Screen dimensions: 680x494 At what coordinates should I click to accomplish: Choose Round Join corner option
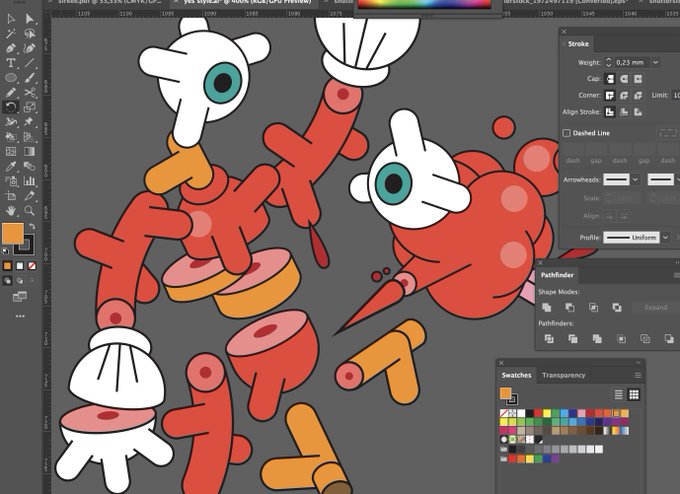(624, 95)
